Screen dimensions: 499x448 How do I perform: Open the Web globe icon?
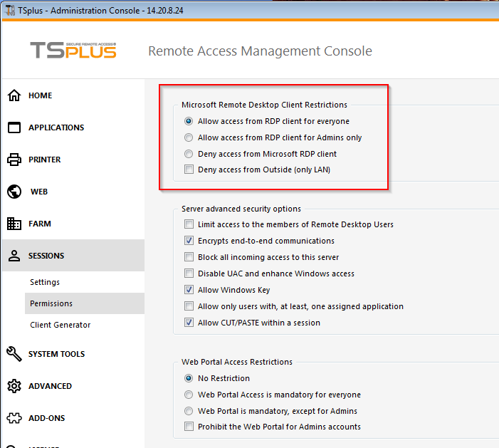[14, 192]
